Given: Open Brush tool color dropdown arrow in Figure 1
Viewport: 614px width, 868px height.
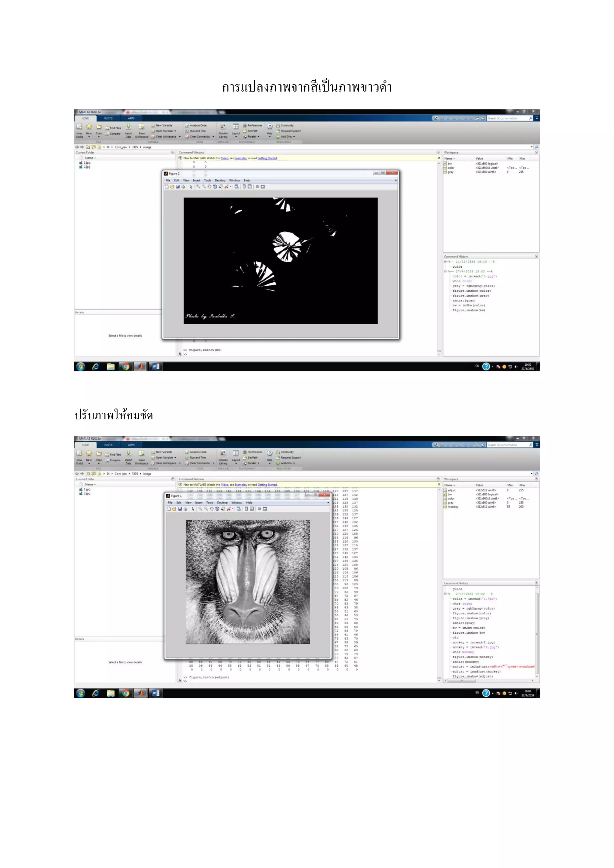Looking at the screenshot, I should click(233, 509).
